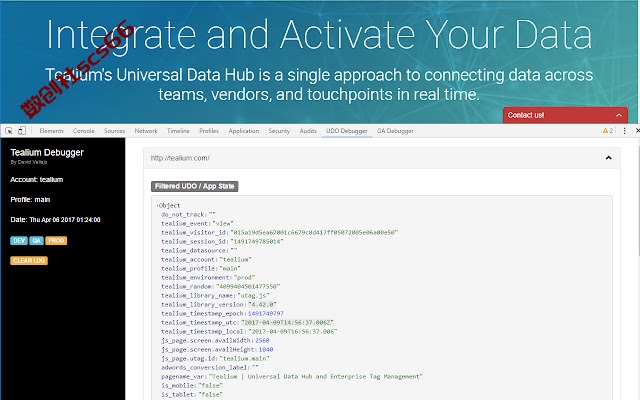This screenshot has width=640, height=400.
Task: Collapse the http://tealium.com/ panel
Action: pyautogui.click(x=609, y=158)
